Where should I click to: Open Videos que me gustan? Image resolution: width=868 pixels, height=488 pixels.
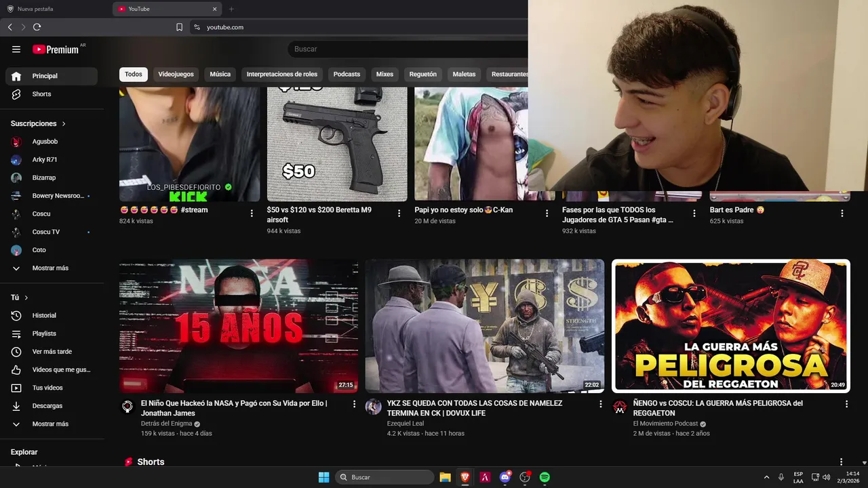point(52,370)
